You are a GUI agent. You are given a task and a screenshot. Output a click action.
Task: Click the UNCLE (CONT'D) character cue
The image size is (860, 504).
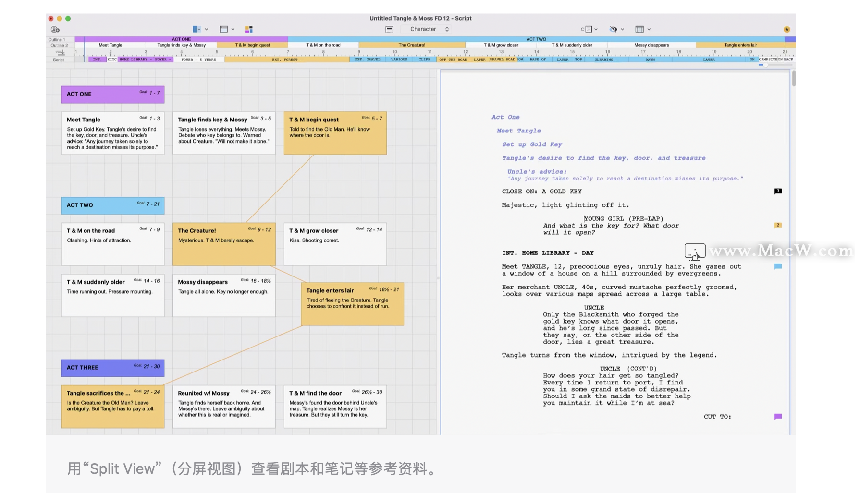628,369
